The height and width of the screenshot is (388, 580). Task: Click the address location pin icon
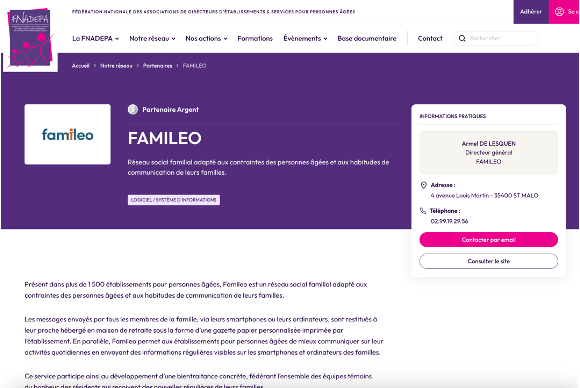pyautogui.click(x=424, y=185)
